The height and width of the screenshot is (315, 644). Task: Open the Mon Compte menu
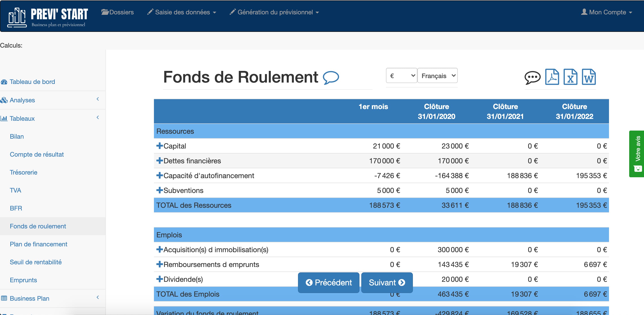point(607,12)
